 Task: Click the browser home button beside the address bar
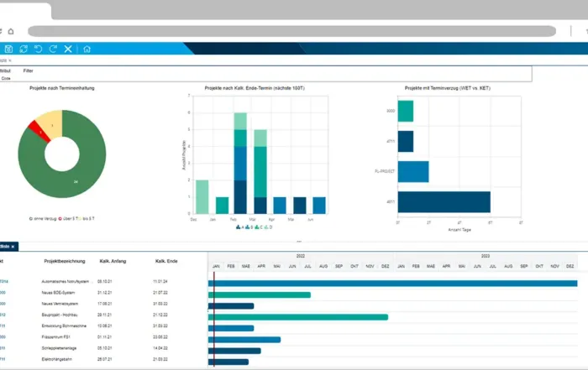coord(11,31)
